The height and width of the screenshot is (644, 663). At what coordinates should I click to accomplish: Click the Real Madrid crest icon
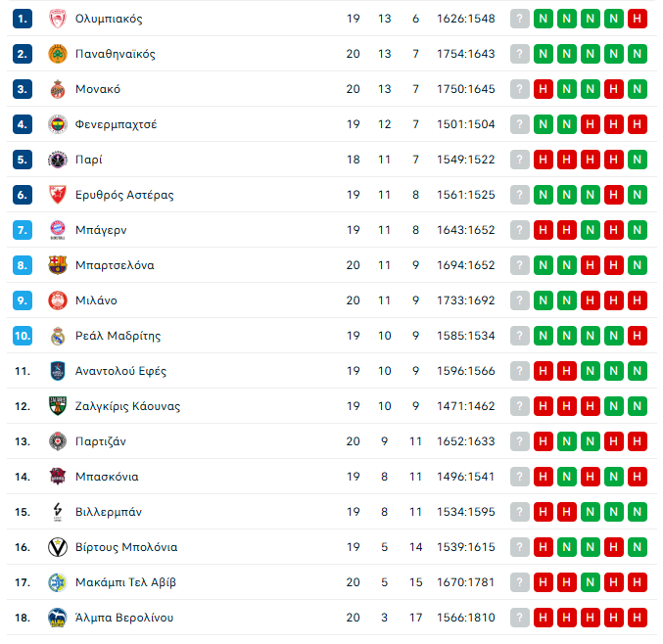[57, 336]
